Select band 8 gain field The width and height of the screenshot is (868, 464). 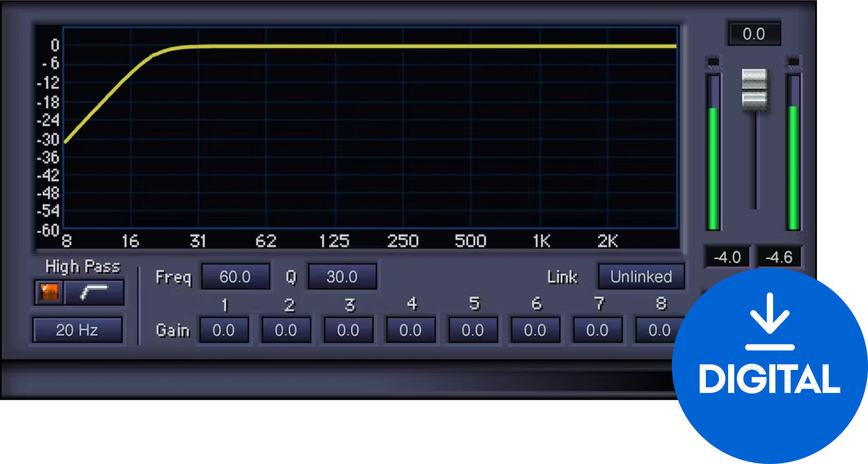tap(659, 330)
